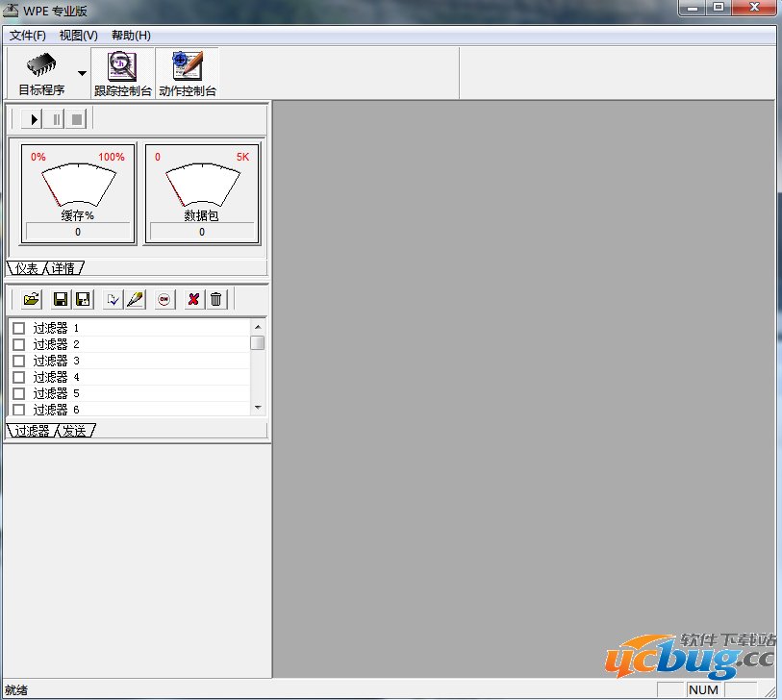Click the filter list scroll up arrow
This screenshot has width=782, height=700.
258,327
